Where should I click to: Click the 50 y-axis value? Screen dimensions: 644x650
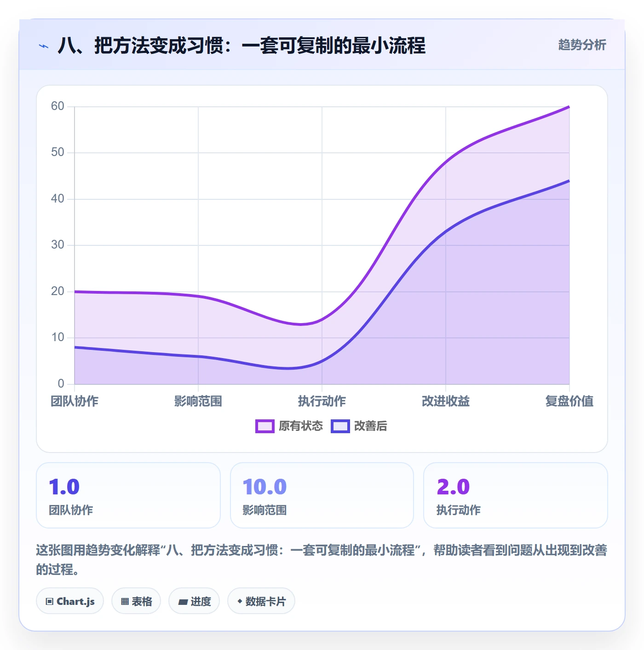57,152
